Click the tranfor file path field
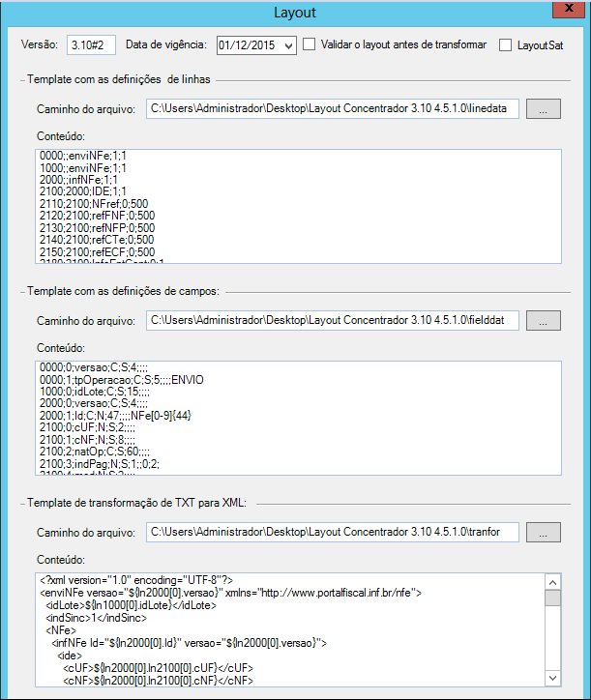The height and width of the screenshot is (700, 591). (334, 532)
